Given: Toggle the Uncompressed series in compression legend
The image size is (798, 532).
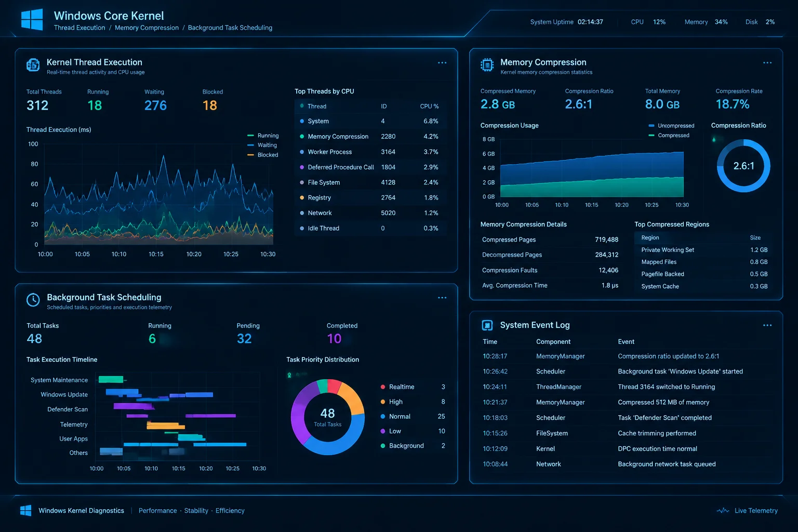Looking at the screenshot, I should 671,126.
